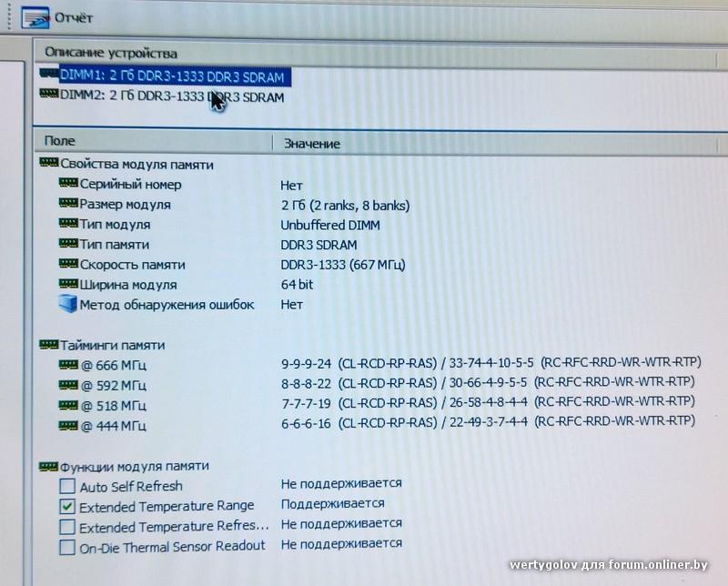Image resolution: width=728 pixels, height=586 pixels.
Task: Click the Тип модуля row icon
Action: coord(69,223)
